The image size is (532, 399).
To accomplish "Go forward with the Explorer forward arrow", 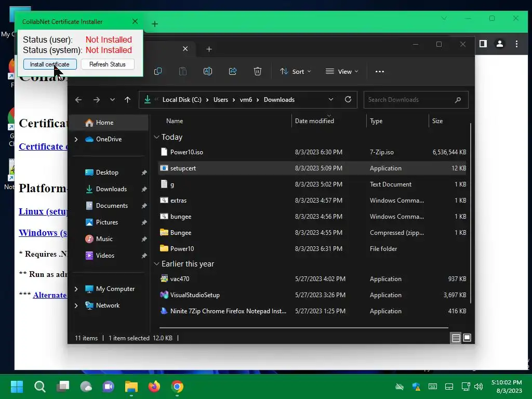I will (97, 100).
